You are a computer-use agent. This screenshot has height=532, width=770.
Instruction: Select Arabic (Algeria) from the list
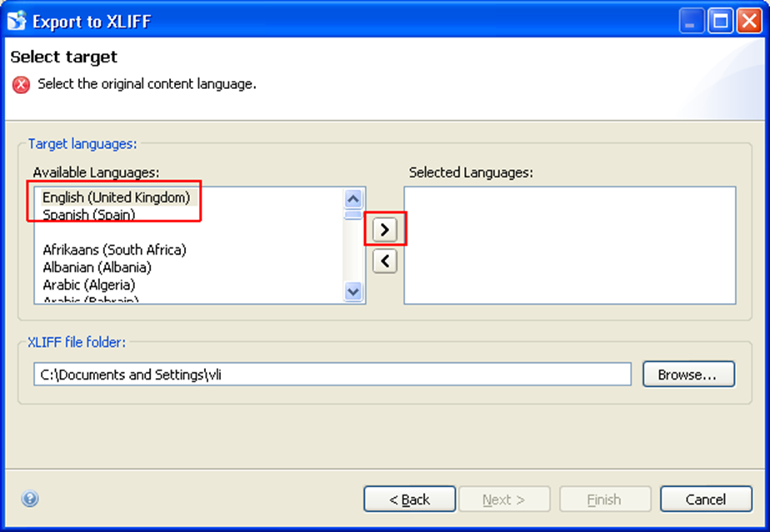tap(89, 285)
